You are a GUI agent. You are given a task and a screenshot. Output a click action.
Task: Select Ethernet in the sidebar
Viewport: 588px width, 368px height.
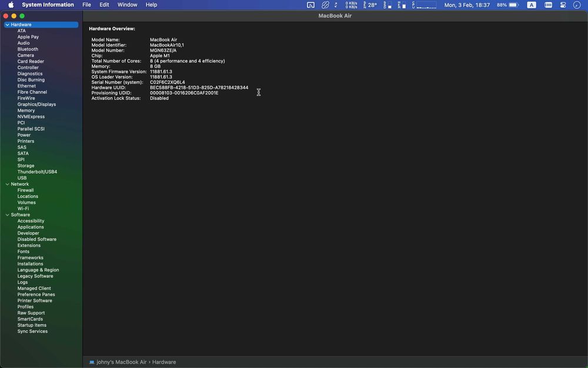click(x=26, y=86)
